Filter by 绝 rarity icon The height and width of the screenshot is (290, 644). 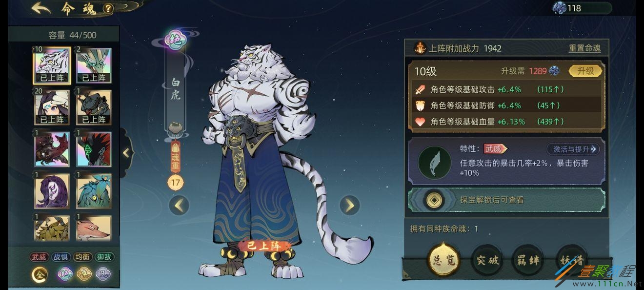[64, 274]
